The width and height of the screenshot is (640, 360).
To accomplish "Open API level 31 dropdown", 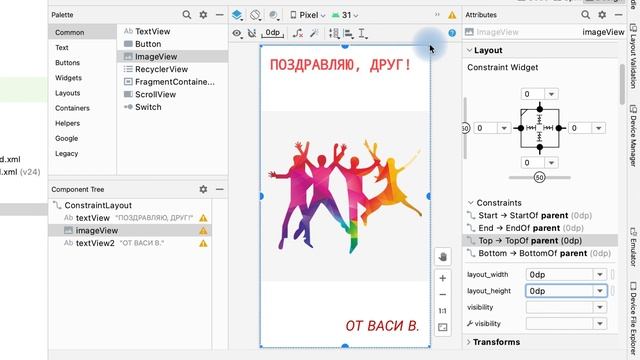I will point(345,15).
